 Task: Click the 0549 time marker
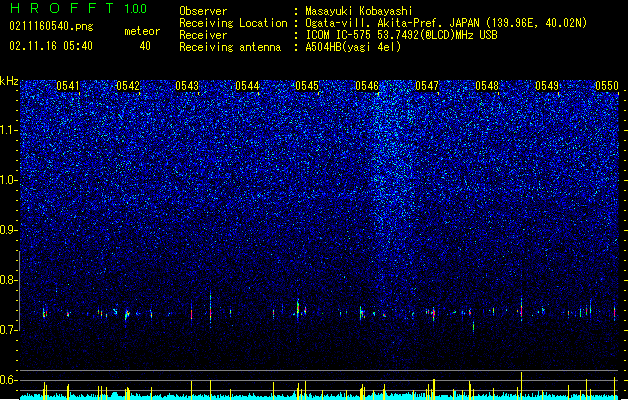[x=547, y=86]
